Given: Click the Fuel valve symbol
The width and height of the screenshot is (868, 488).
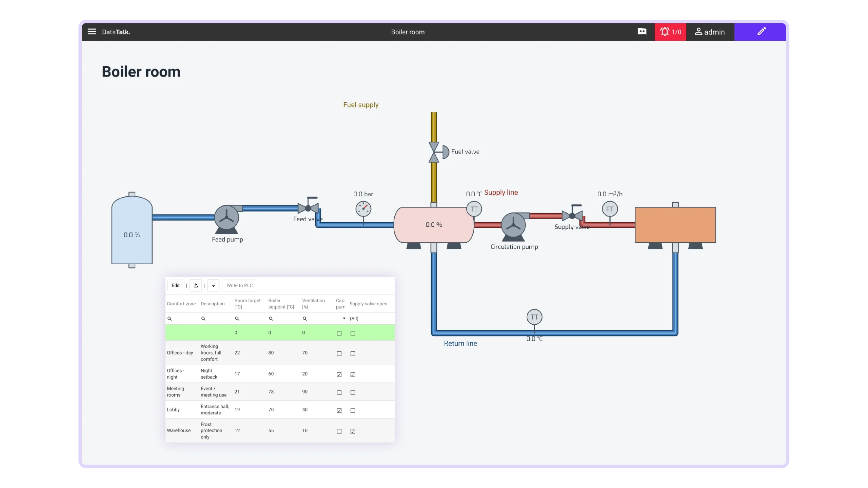Looking at the screenshot, I should tap(439, 152).
